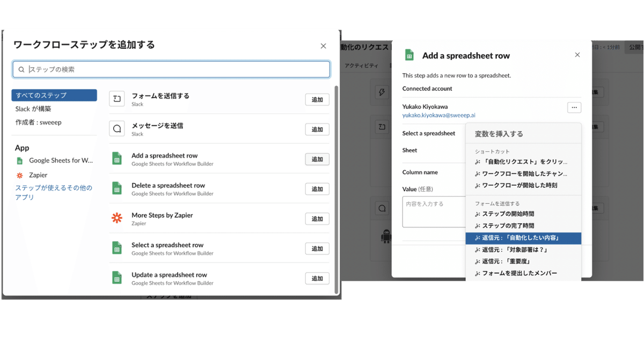Add the Add a spreadsheet row step
Image resolution: width=644 pixels, height=337 pixels.
point(317,159)
